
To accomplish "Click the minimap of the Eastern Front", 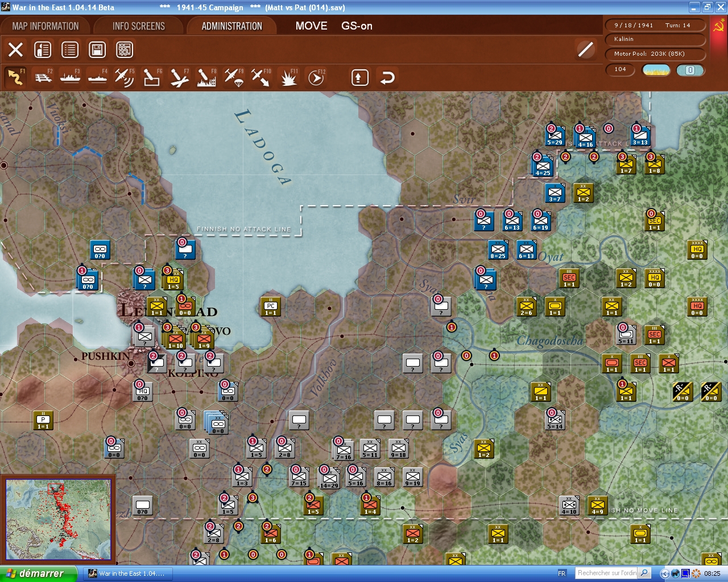I will coord(59,519).
